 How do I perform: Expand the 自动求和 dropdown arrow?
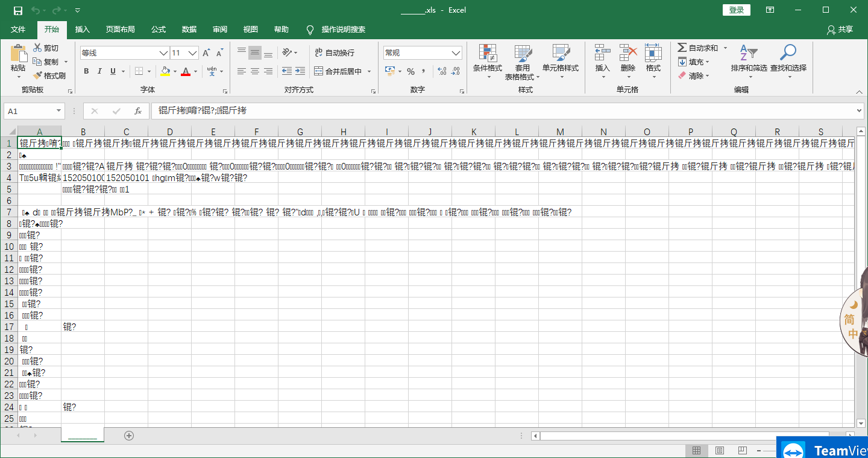point(725,48)
